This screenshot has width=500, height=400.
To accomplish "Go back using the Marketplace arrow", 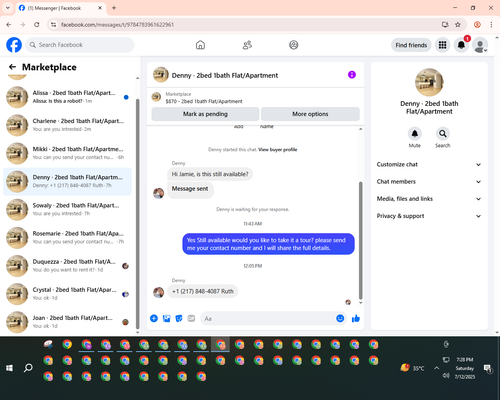I will [x=12, y=67].
